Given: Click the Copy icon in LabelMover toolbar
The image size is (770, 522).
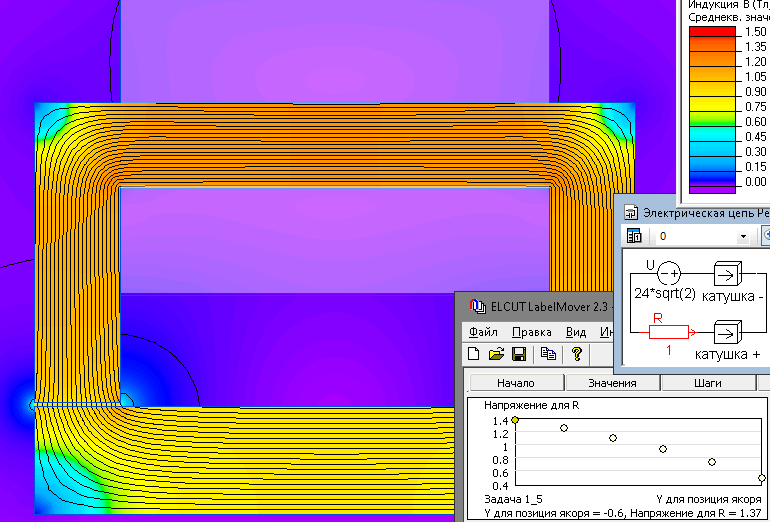Looking at the screenshot, I should (x=548, y=354).
